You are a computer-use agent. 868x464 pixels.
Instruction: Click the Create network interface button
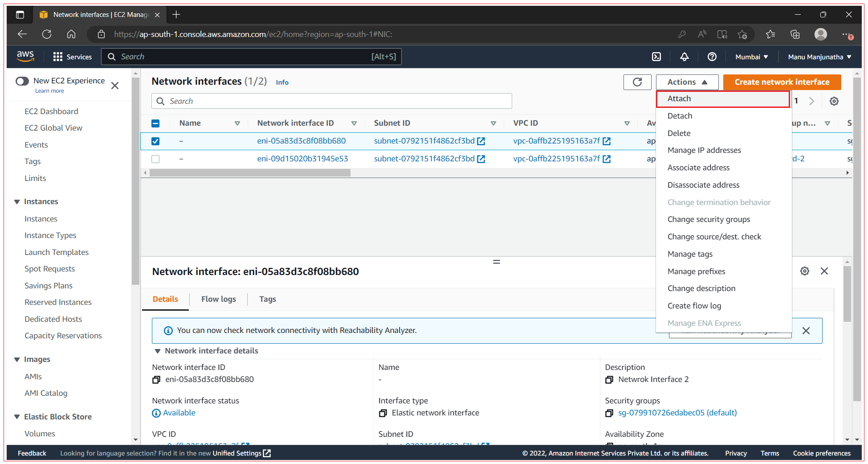782,82
